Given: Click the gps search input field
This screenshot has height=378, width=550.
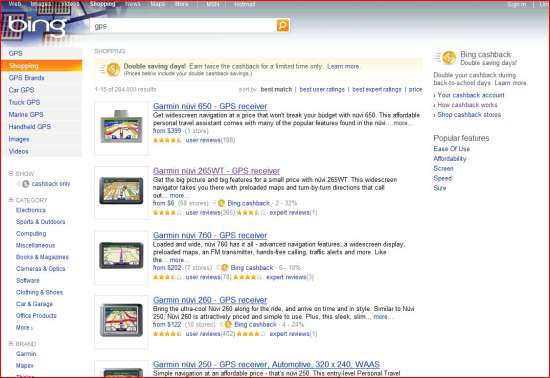Looking at the screenshot, I should [183, 26].
